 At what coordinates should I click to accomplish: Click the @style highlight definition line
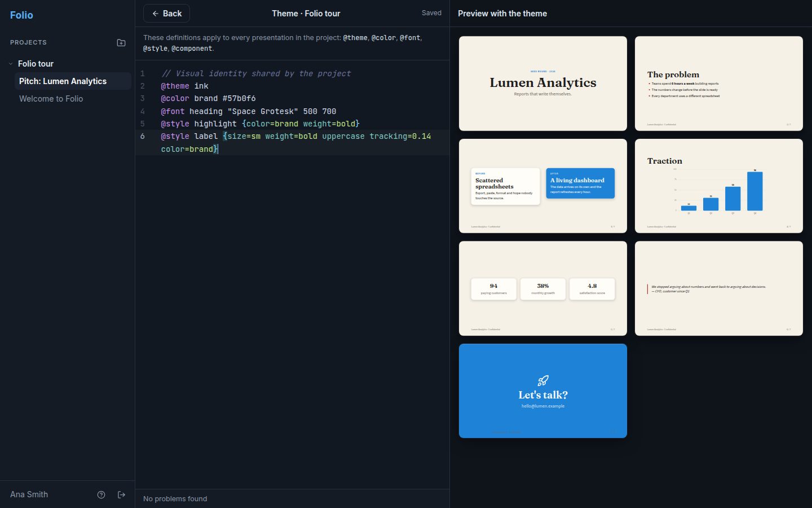click(x=260, y=124)
